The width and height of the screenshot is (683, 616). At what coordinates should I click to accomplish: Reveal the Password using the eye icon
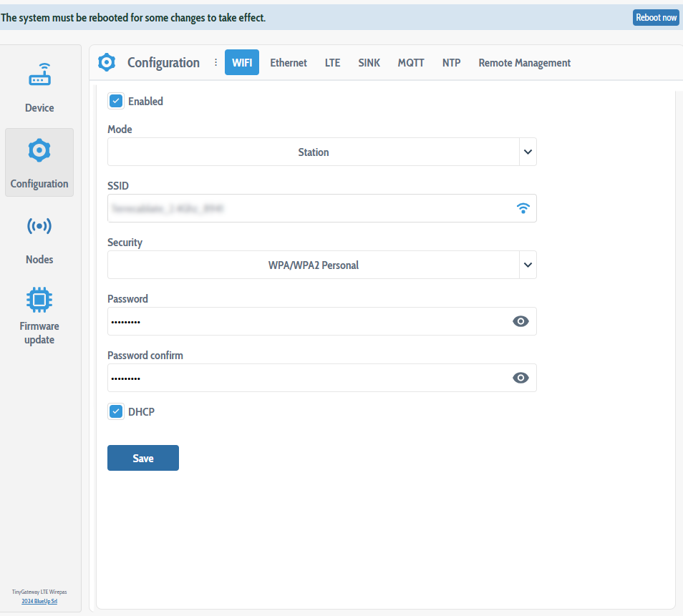pyautogui.click(x=520, y=321)
